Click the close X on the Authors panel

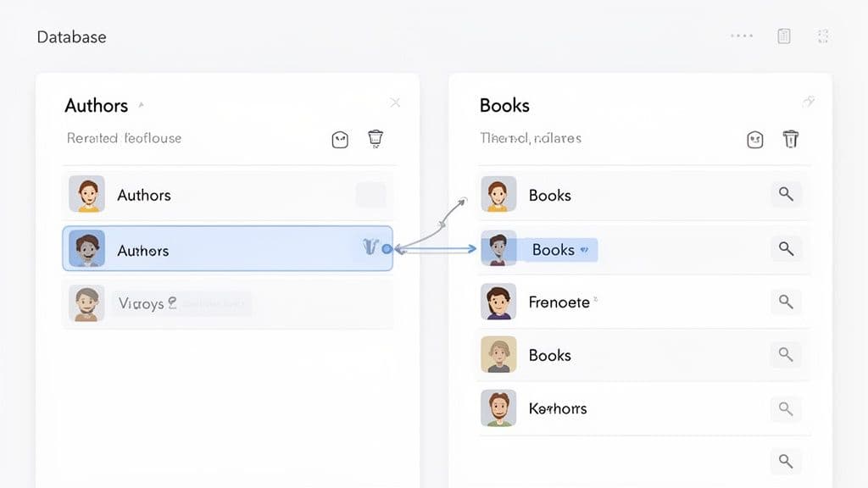coord(395,102)
